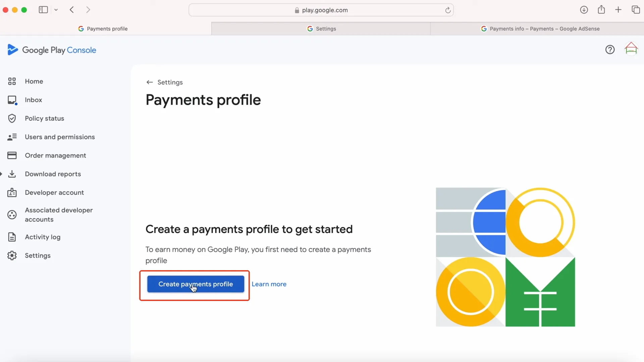Click the Settings gear icon
This screenshot has width=644, height=362.
[12, 255]
